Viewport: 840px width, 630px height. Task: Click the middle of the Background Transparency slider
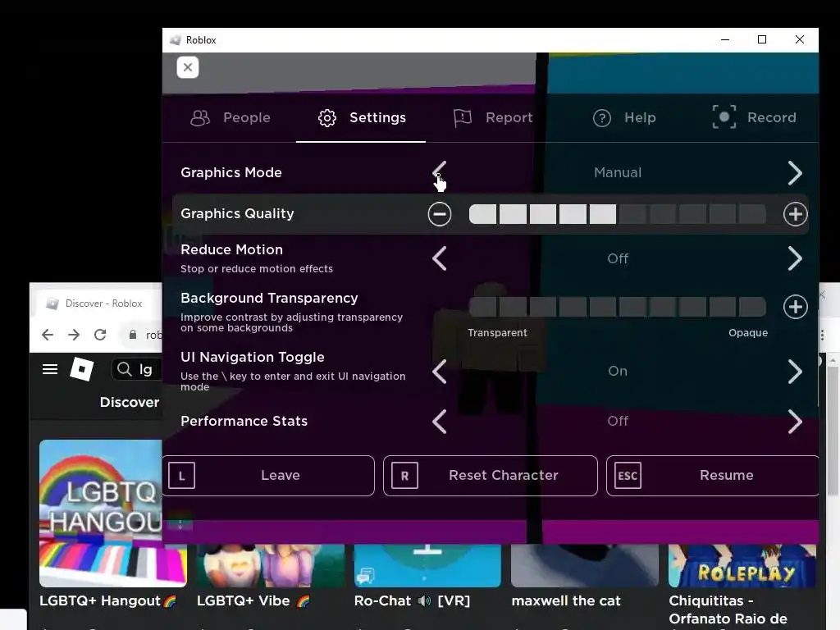tap(617, 307)
